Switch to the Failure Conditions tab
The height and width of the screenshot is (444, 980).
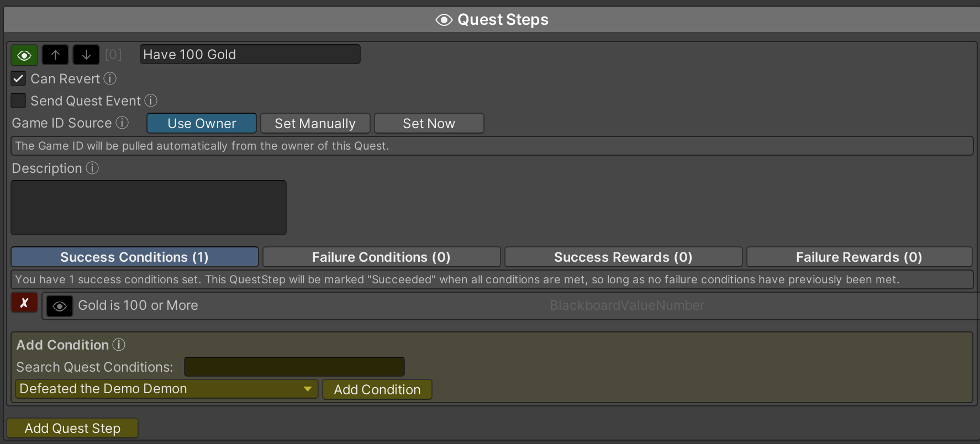(x=381, y=257)
